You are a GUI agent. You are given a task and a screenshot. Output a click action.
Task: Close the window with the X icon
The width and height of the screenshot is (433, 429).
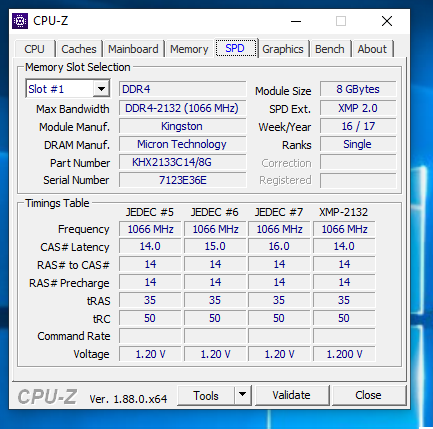point(387,21)
